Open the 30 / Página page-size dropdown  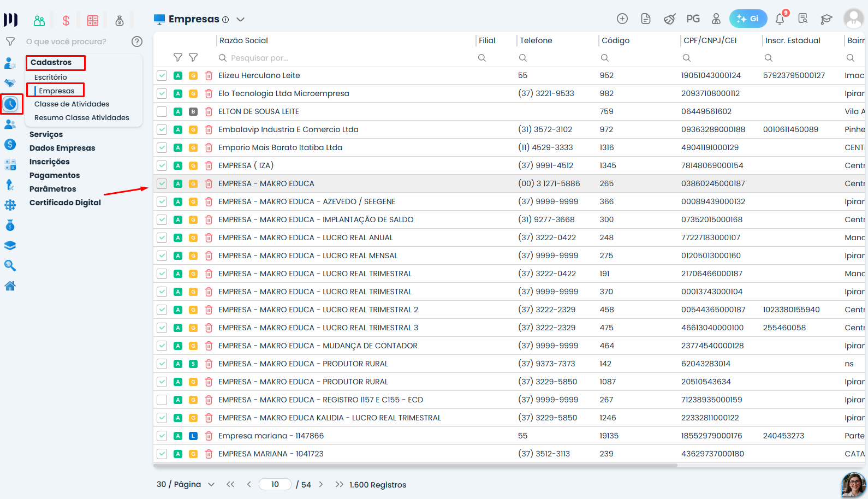tap(186, 484)
